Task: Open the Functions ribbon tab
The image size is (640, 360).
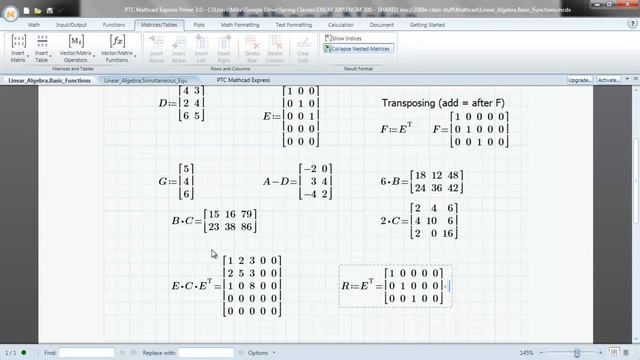Action: tap(114, 25)
